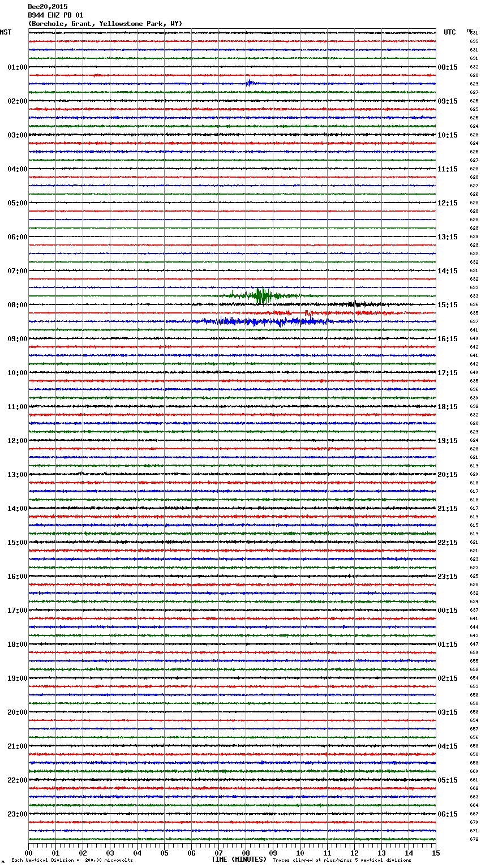This screenshot has width=481, height=868.
Task: Select the 03:00 MST hour label
Action: click(18, 135)
